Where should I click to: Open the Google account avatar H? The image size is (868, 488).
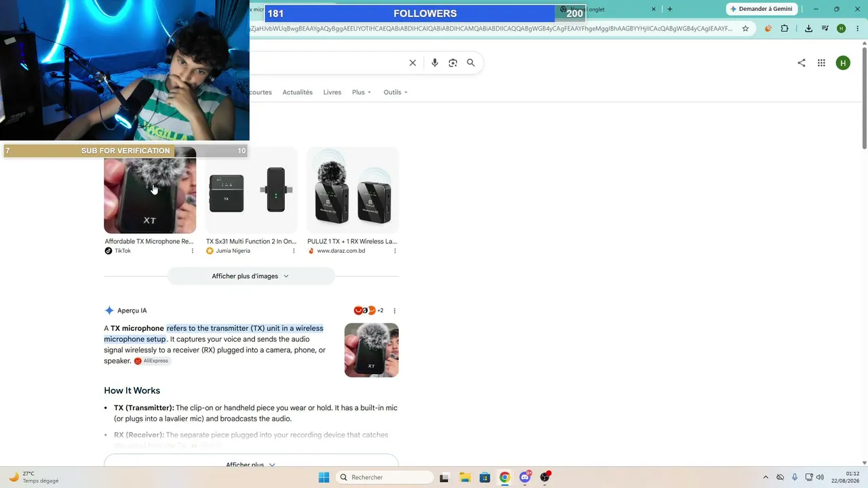[843, 63]
